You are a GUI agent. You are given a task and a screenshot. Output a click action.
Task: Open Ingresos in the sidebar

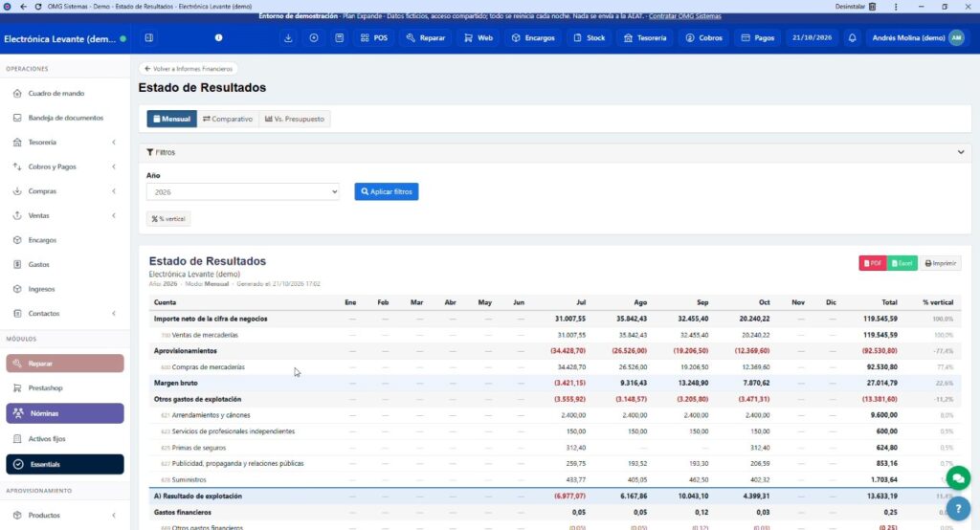point(65,289)
